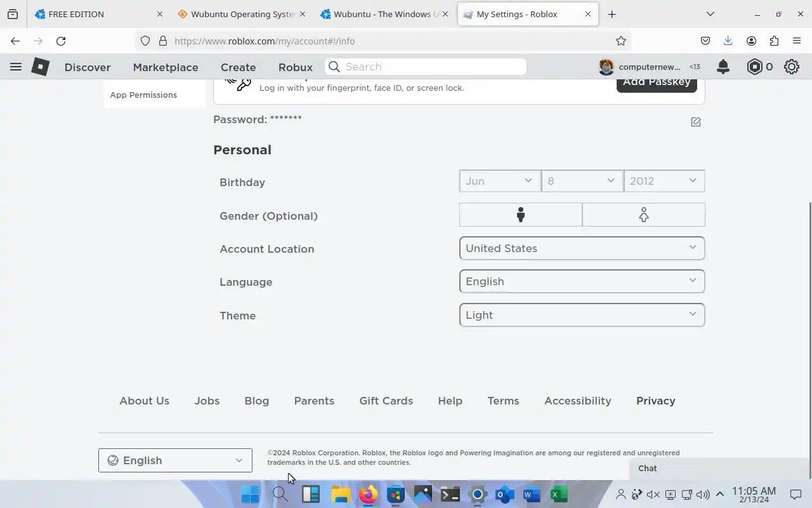The width and height of the screenshot is (812, 508).
Task: Click the site security lock icon
Action: [163, 41]
